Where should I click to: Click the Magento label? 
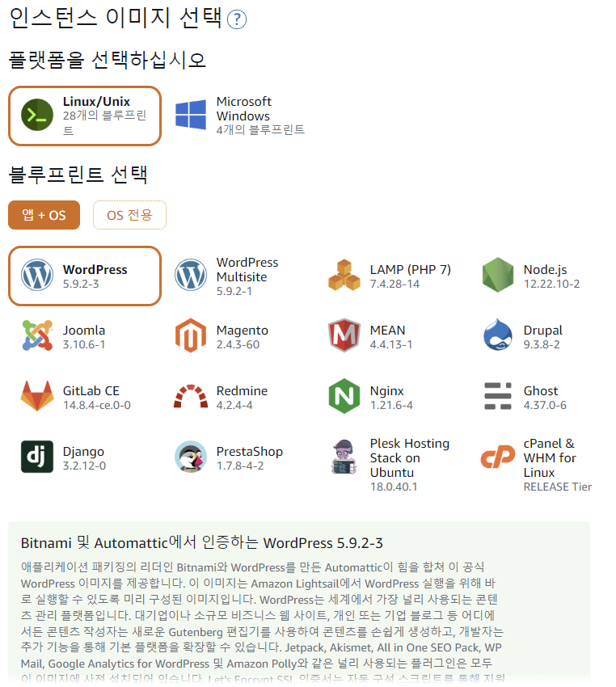[x=243, y=331]
